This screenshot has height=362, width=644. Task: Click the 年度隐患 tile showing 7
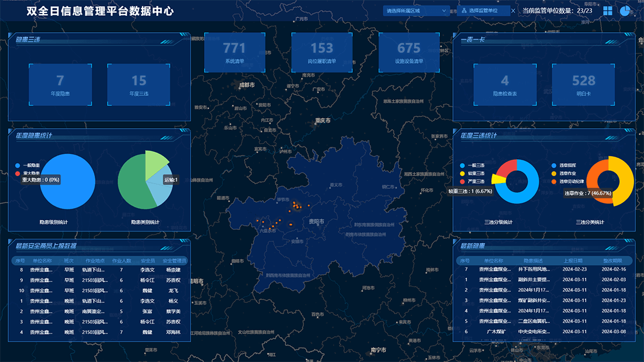tap(60, 84)
